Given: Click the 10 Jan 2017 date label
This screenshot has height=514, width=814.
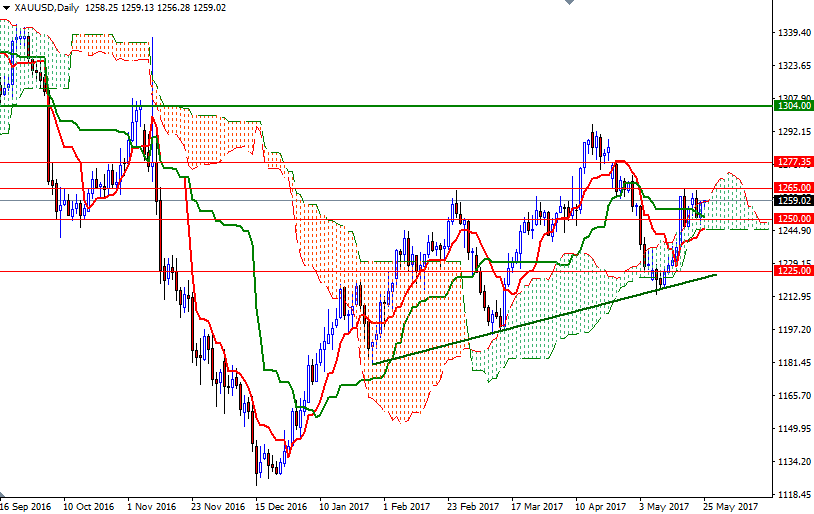Looking at the screenshot, I should (x=344, y=506).
